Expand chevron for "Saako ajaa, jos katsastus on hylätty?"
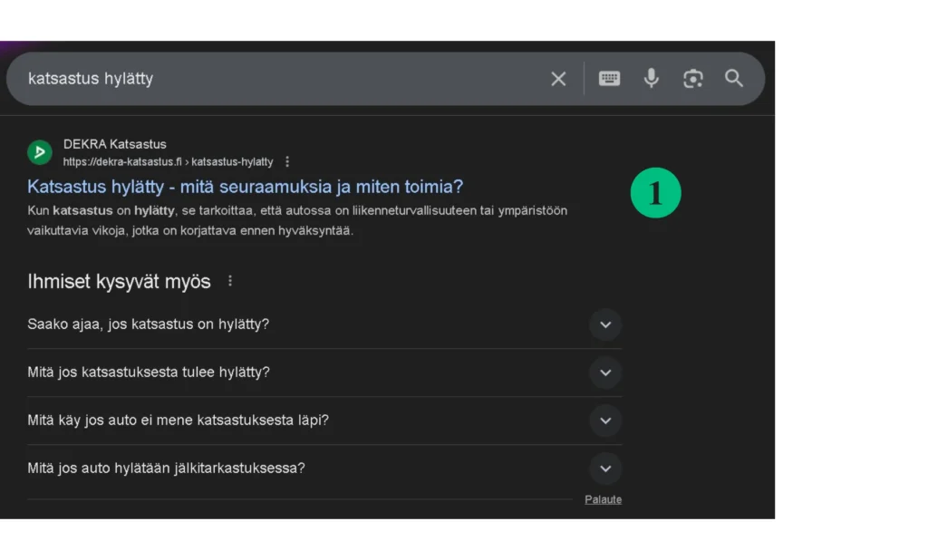Image resolution: width=928 pixels, height=560 pixels. tap(605, 324)
